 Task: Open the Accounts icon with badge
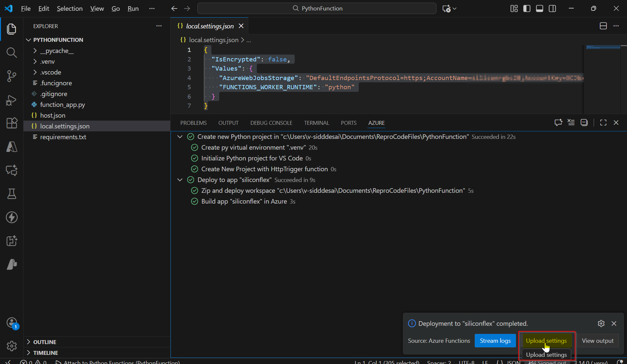click(x=11, y=323)
